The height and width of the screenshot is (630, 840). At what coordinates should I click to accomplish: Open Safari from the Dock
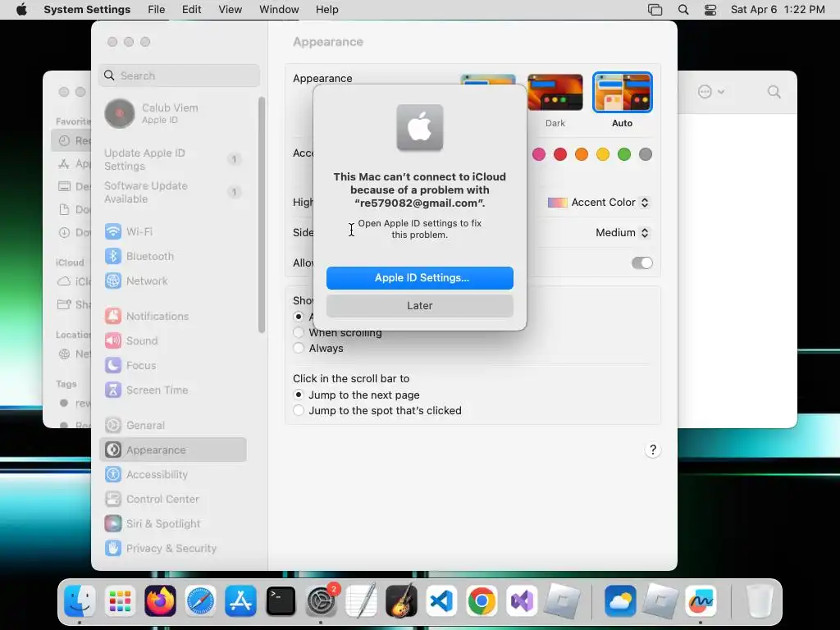pyautogui.click(x=200, y=601)
